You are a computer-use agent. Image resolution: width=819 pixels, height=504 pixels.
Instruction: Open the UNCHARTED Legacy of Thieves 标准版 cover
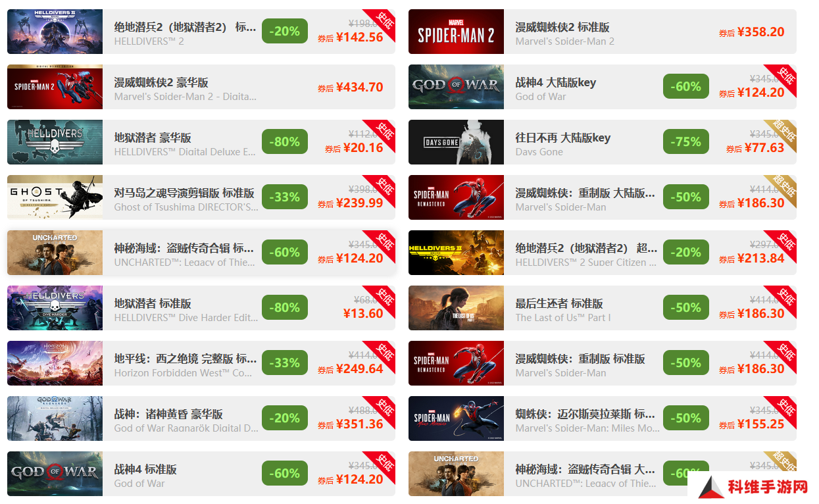pos(55,253)
